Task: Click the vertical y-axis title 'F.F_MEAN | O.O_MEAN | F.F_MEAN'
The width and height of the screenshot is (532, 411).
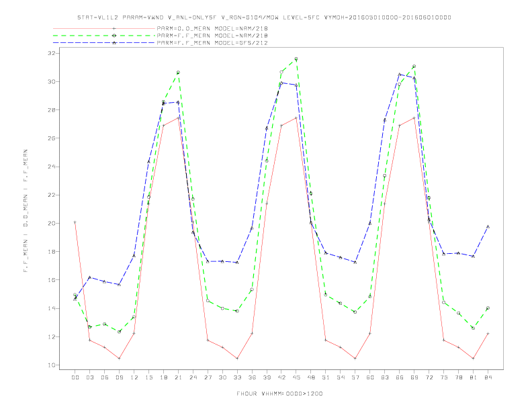Action: 26,211
